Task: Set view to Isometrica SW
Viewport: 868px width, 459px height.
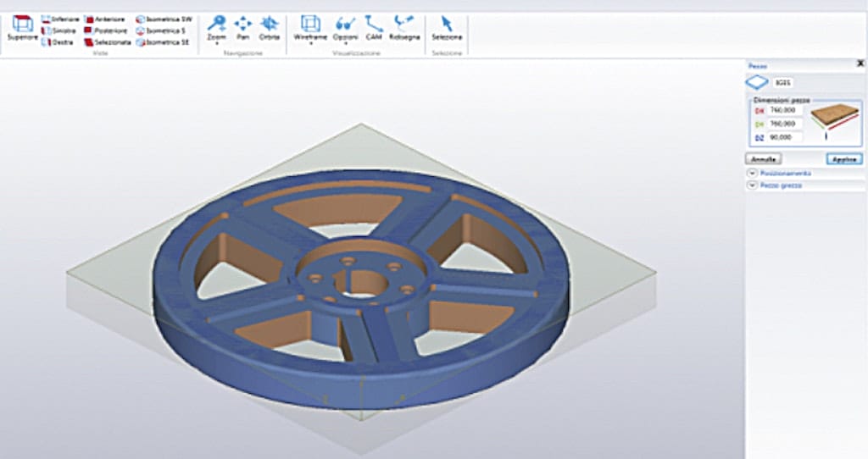Action: [164, 19]
